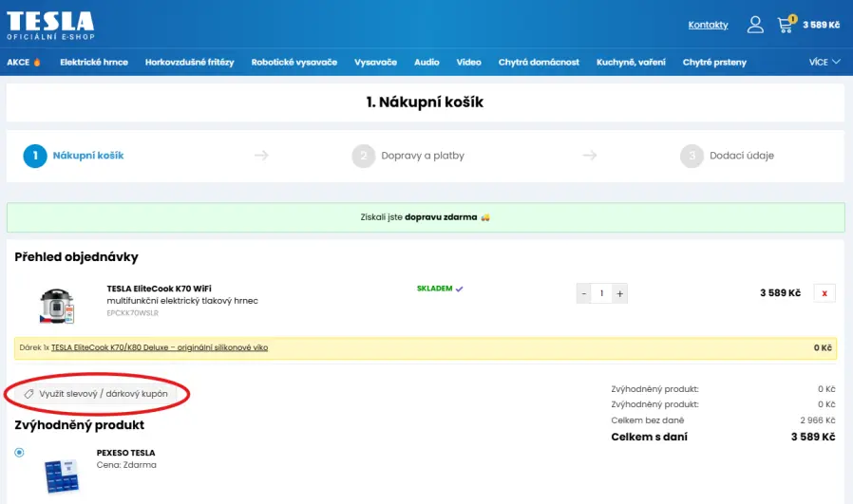Open TESLA EliteCook K70 WiFi product title
This screenshot has width=853, height=504.
pyautogui.click(x=159, y=289)
